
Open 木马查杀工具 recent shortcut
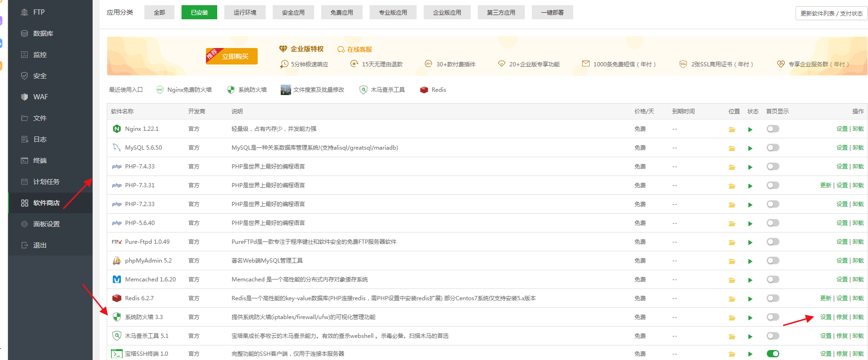click(382, 90)
